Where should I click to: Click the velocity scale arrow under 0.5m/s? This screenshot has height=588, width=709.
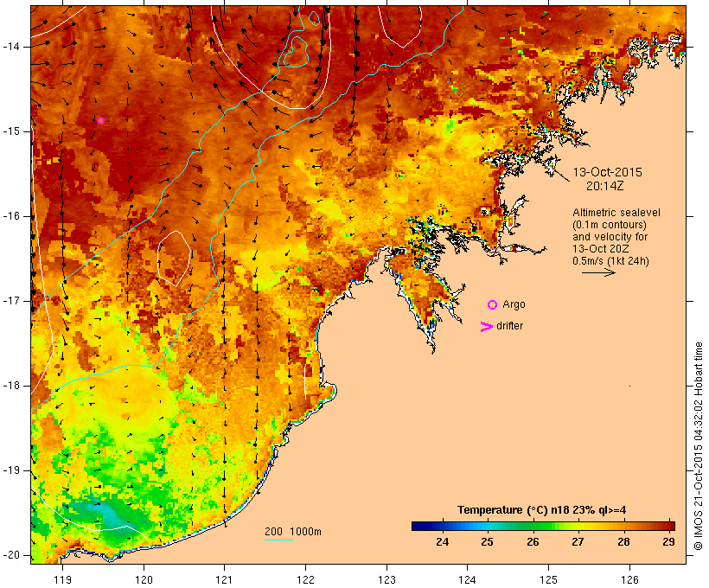[598, 272]
